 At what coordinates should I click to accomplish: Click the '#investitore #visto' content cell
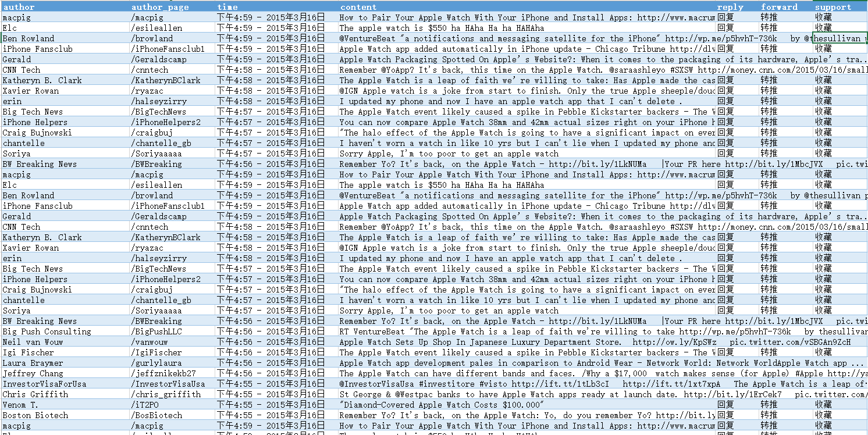603,384
